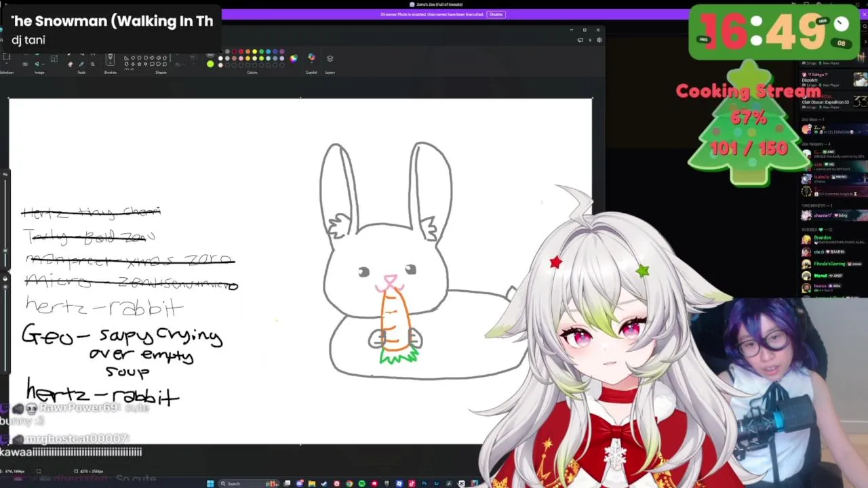Select the Magnifier zoom tool

pos(93,64)
